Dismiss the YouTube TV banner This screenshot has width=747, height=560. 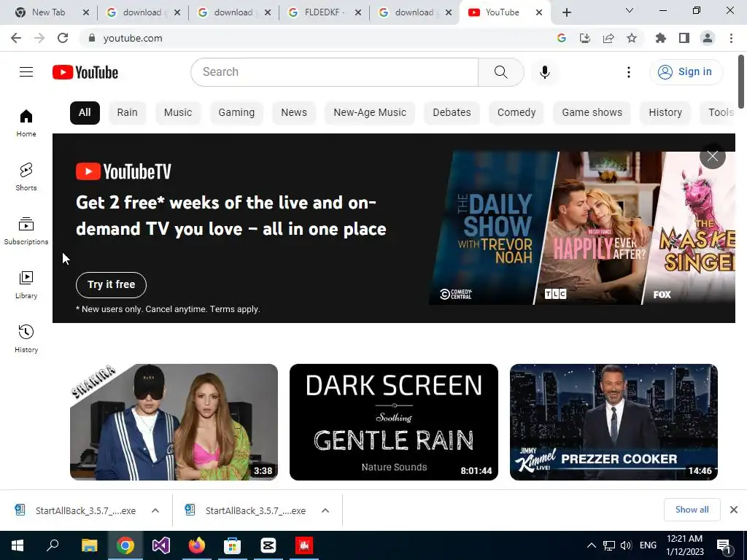[712, 156]
